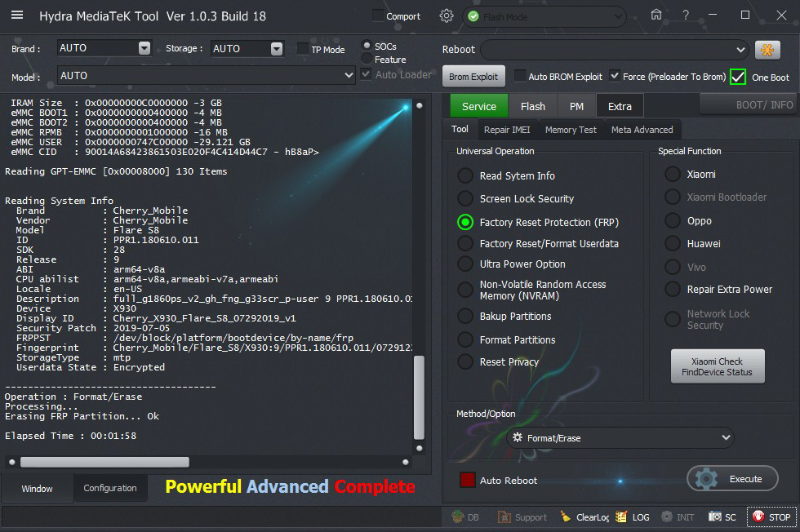Click the home icon in title bar

coord(656,15)
